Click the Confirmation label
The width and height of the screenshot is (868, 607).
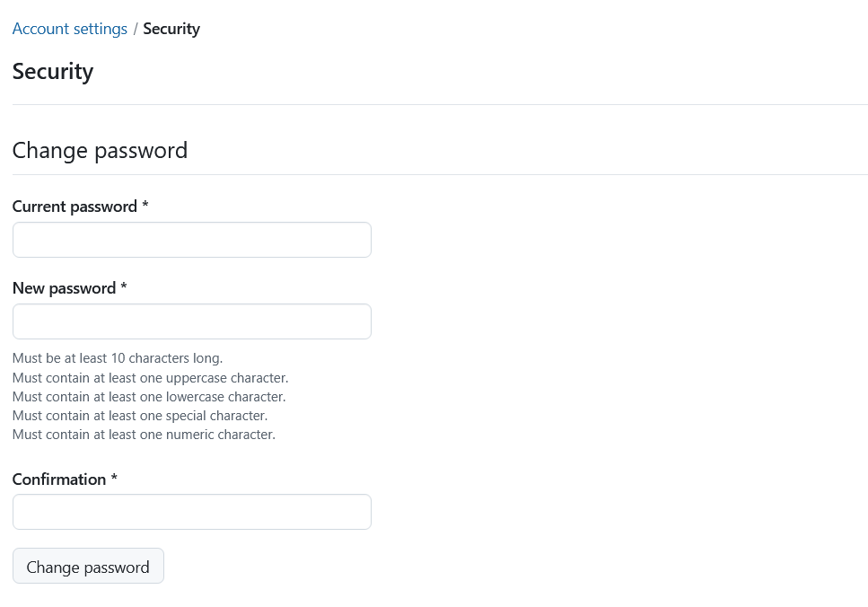click(59, 479)
